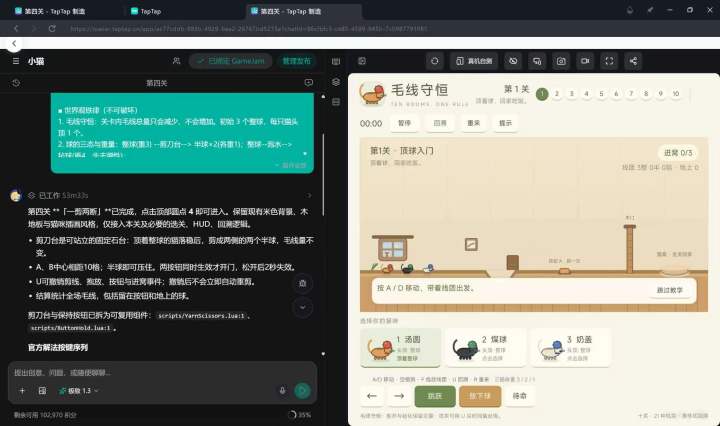This screenshot has width=720, height=426.
Task: Open the grid icon beside plus
Action: click(x=42, y=391)
